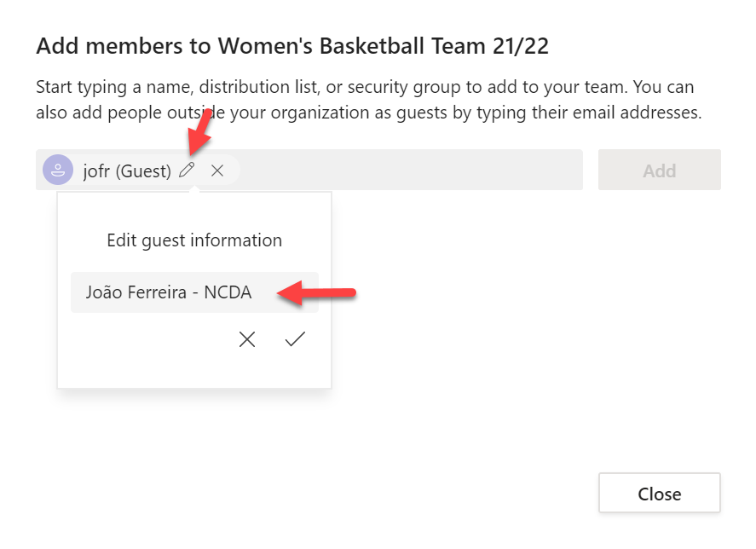
Task: Focus the empty member search box area
Action: coord(409,170)
